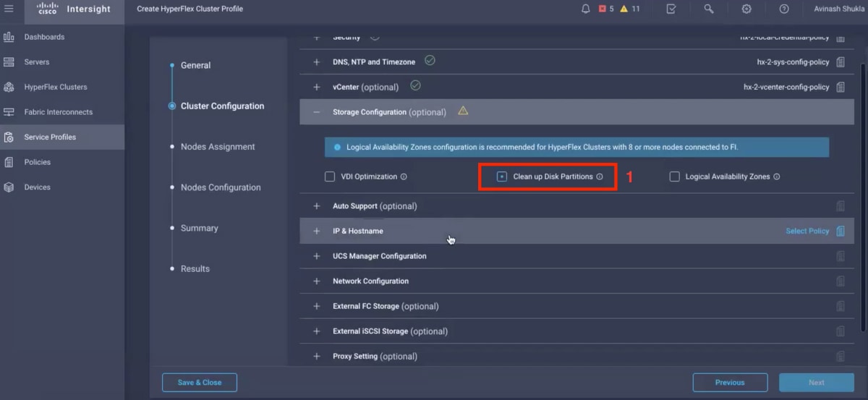This screenshot has width=868, height=400.
Task: Jump to the Results step
Action: pyautogui.click(x=195, y=268)
